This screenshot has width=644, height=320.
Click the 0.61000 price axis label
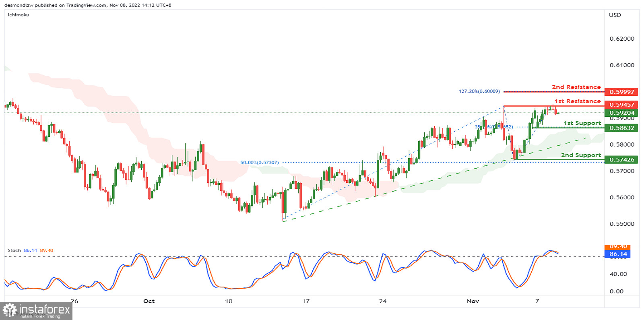622,65
